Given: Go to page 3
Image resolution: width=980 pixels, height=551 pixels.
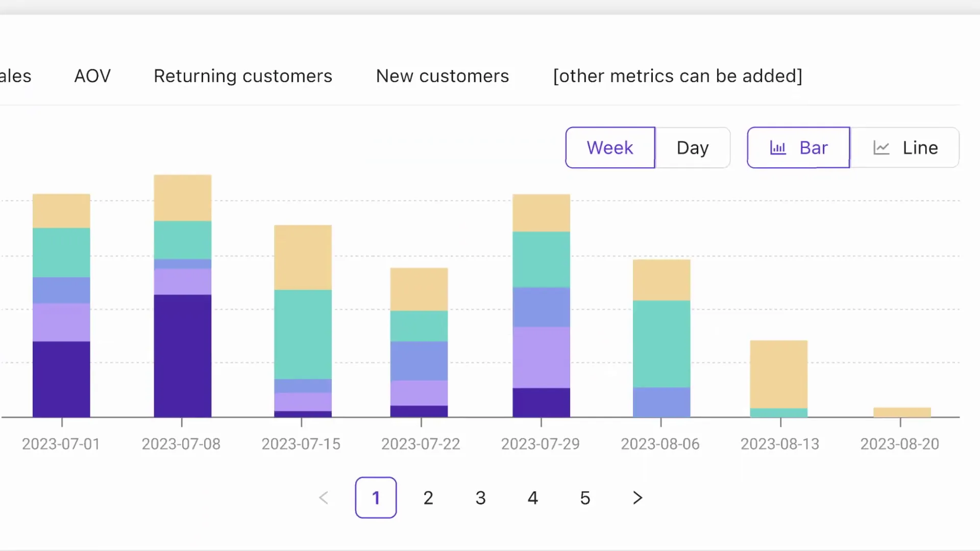Looking at the screenshot, I should [480, 498].
